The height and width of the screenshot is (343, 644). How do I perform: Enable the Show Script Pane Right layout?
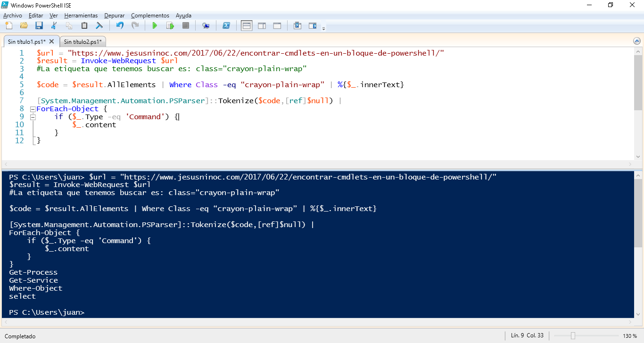262,25
